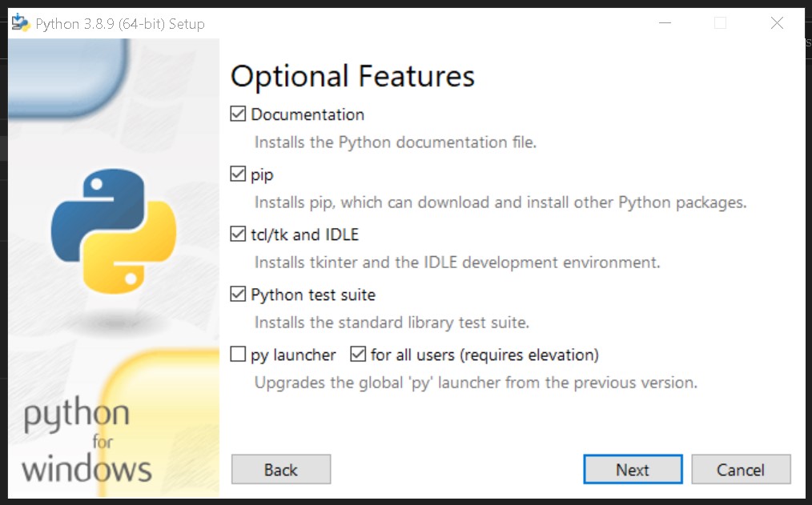Close the Python Setup window
This screenshot has width=812, height=505.
pos(777,22)
